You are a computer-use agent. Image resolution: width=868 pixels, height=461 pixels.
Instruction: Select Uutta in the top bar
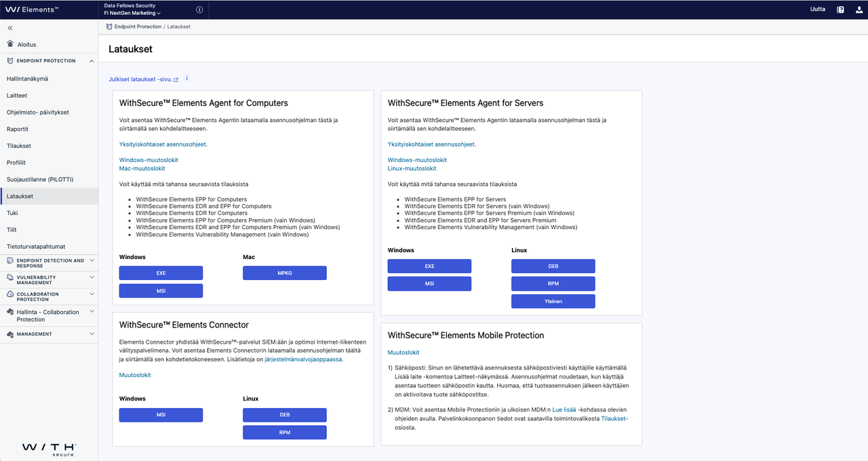[818, 9]
